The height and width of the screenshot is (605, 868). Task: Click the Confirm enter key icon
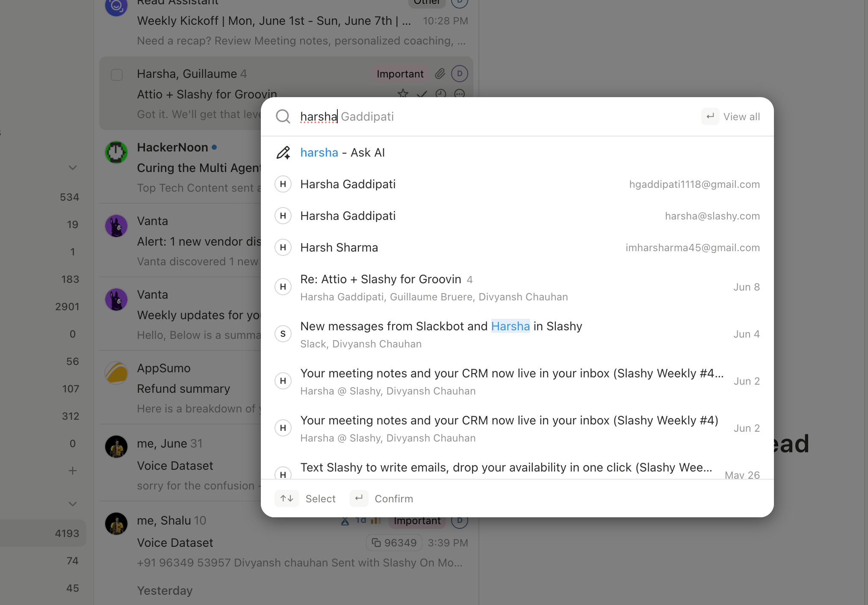(359, 498)
